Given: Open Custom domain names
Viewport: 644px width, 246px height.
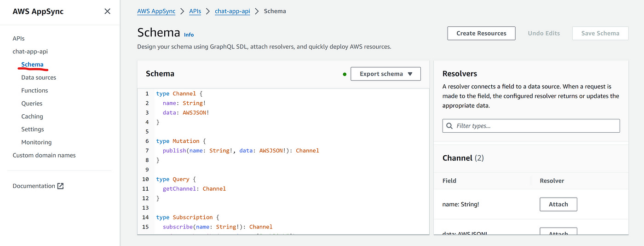Looking at the screenshot, I should [44, 155].
